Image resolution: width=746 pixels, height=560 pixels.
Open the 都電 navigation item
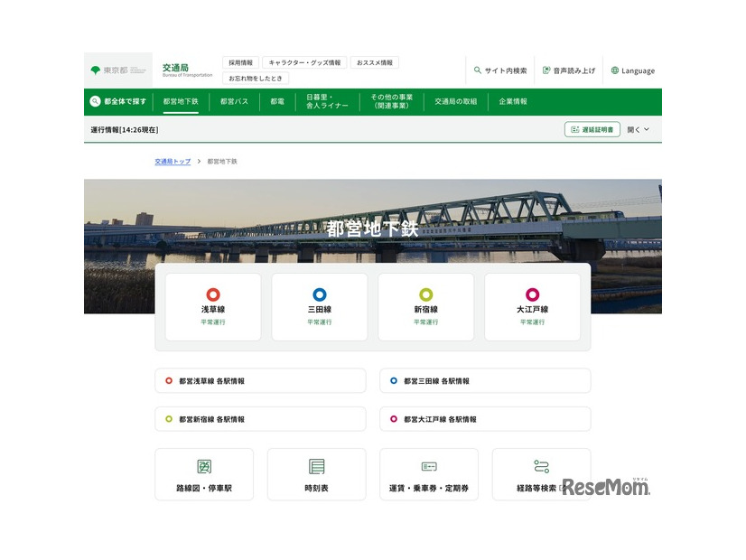(277, 101)
